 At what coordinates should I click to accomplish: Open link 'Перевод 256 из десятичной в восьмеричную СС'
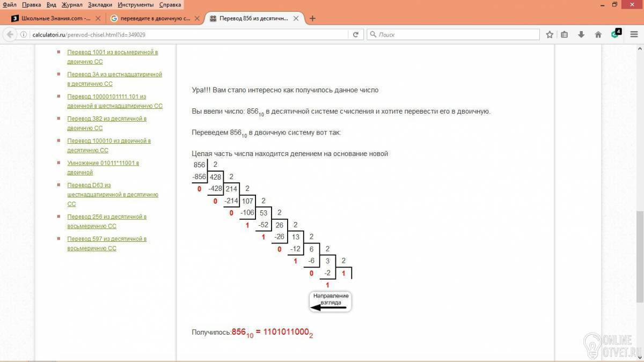click(107, 221)
